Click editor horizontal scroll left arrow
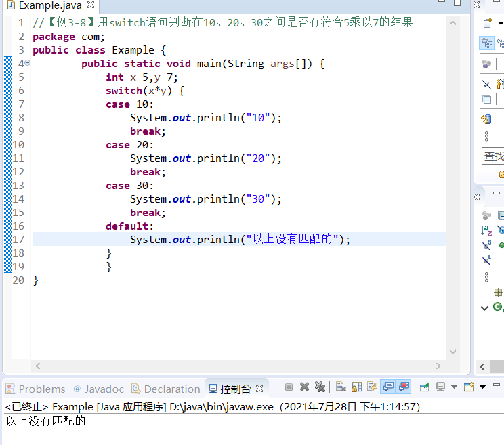 click(38, 366)
